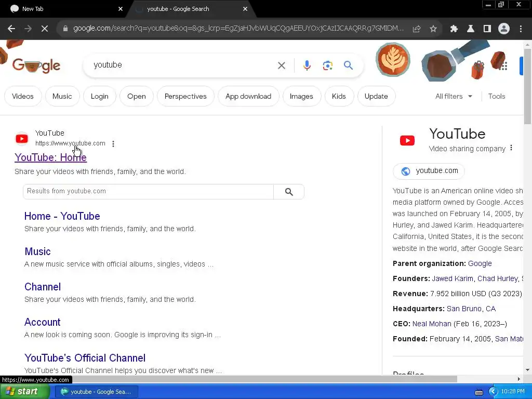Viewport: 532px width, 399px height.
Task: Click the vertical scrollbar down arrow
Action: point(528,370)
